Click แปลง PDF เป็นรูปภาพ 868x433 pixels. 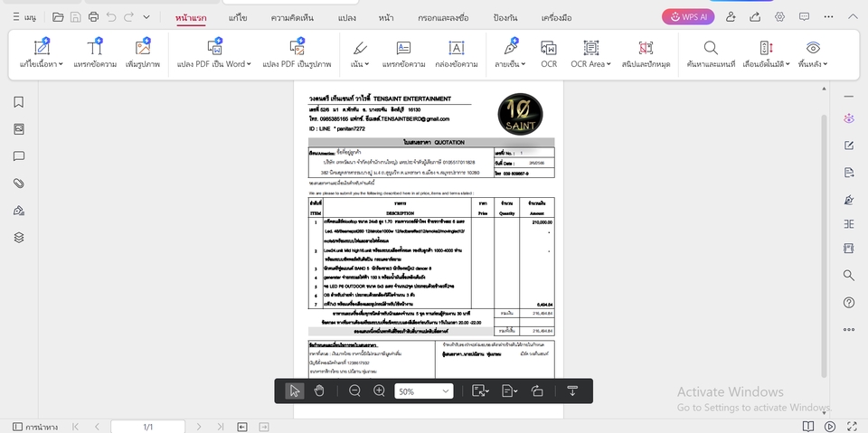tap(297, 53)
